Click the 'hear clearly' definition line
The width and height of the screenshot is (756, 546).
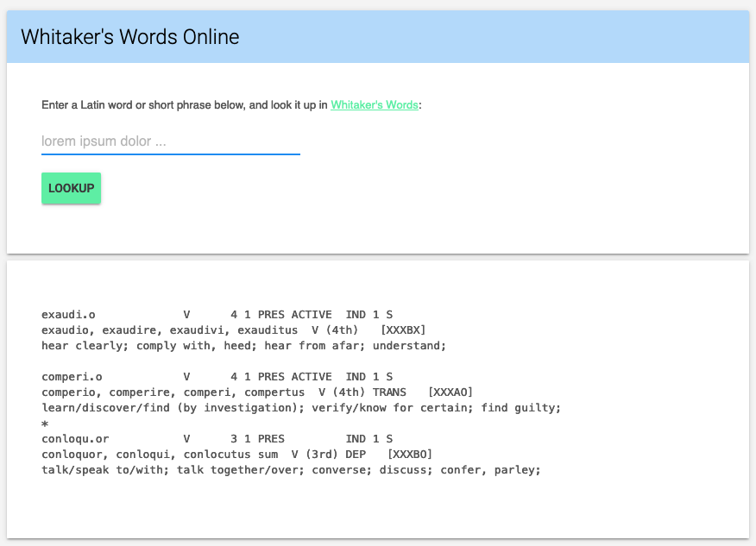coord(243,346)
